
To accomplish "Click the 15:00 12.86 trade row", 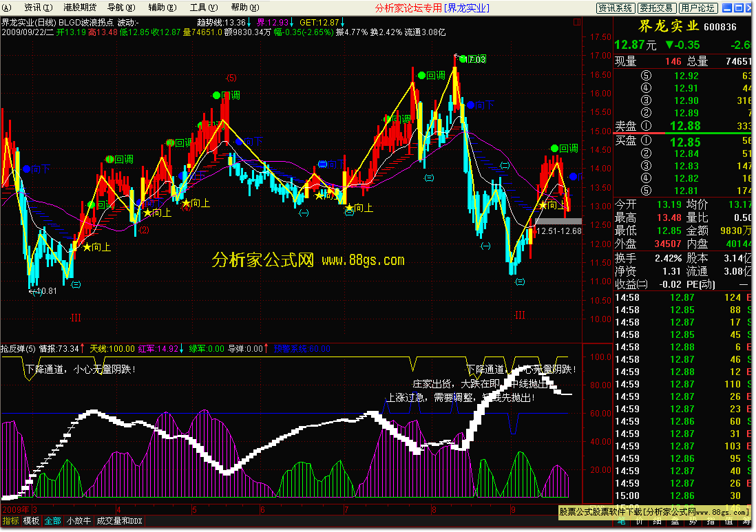I will (682, 496).
